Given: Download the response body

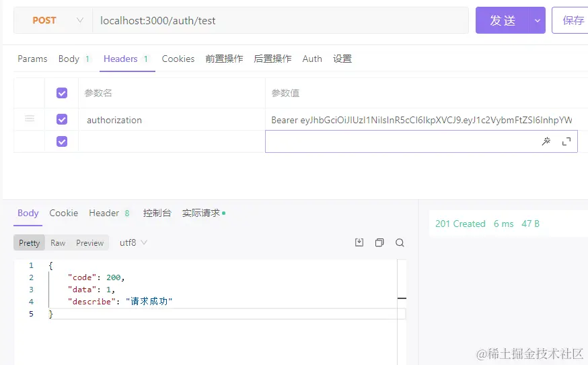Looking at the screenshot, I should tap(359, 242).
